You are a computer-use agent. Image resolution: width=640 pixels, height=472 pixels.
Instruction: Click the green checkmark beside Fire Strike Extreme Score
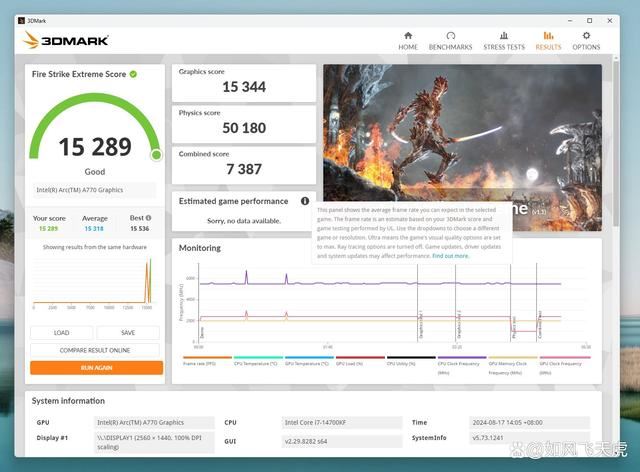[x=133, y=74]
